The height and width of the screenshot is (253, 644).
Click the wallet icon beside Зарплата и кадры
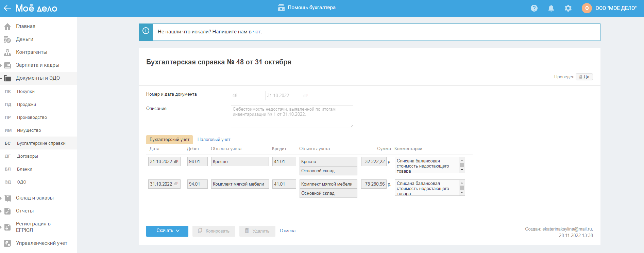[x=7, y=65]
